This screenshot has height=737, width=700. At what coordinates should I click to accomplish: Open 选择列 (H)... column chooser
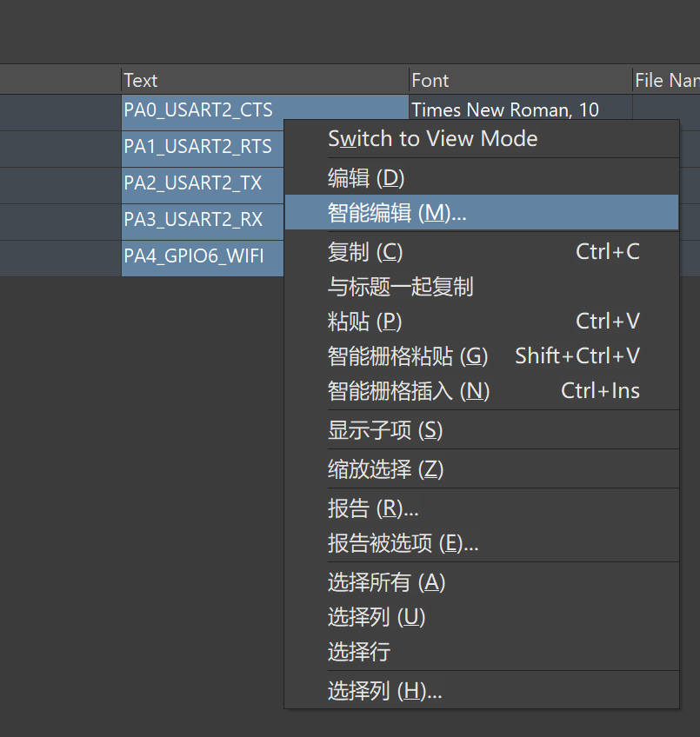pos(384,691)
